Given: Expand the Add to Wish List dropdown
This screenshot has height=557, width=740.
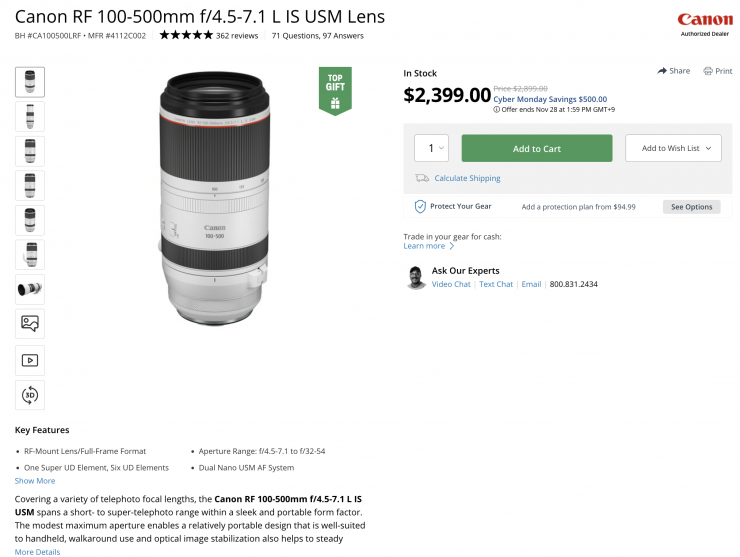Looking at the screenshot, I should pos(673,148).
